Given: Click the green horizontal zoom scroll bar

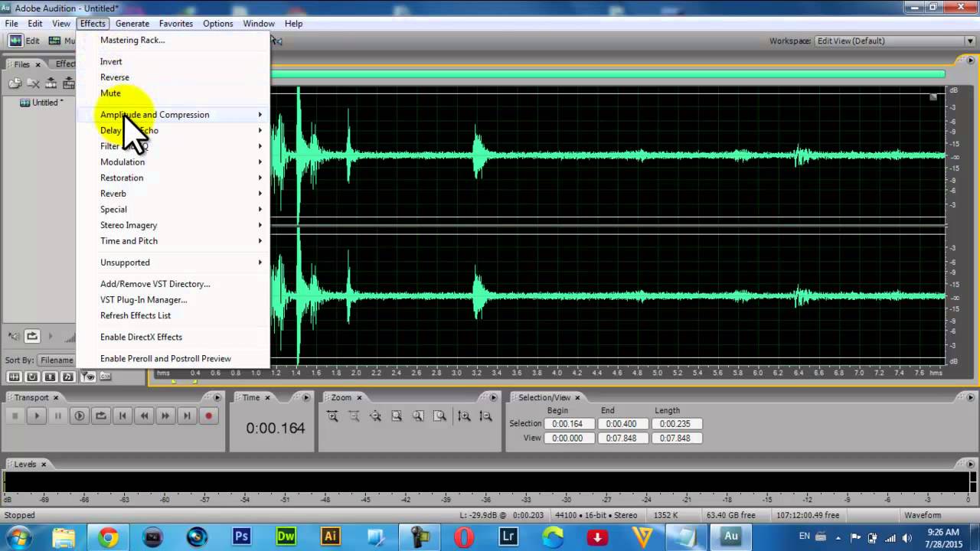Looking at the screenshot, I should (x=608, y=74).
